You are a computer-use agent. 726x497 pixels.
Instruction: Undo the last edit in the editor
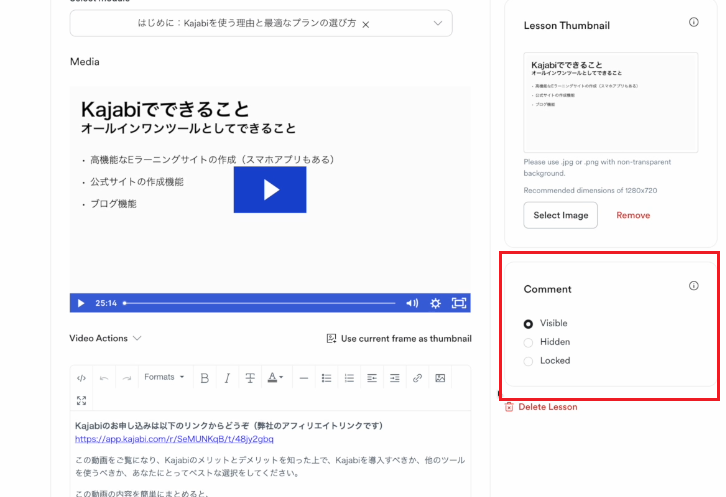[104, 378]
